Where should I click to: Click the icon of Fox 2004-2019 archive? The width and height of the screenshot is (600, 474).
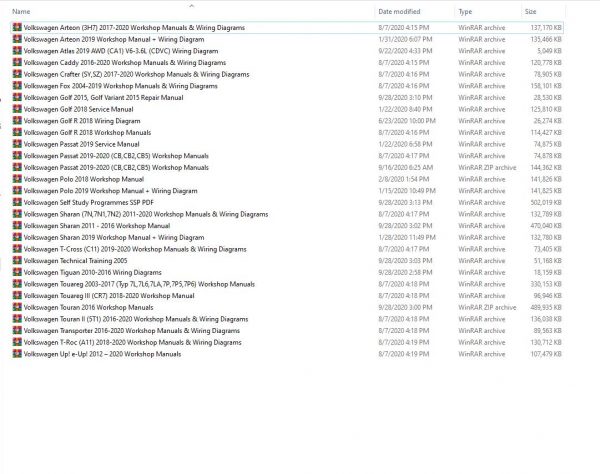[17, 86]
